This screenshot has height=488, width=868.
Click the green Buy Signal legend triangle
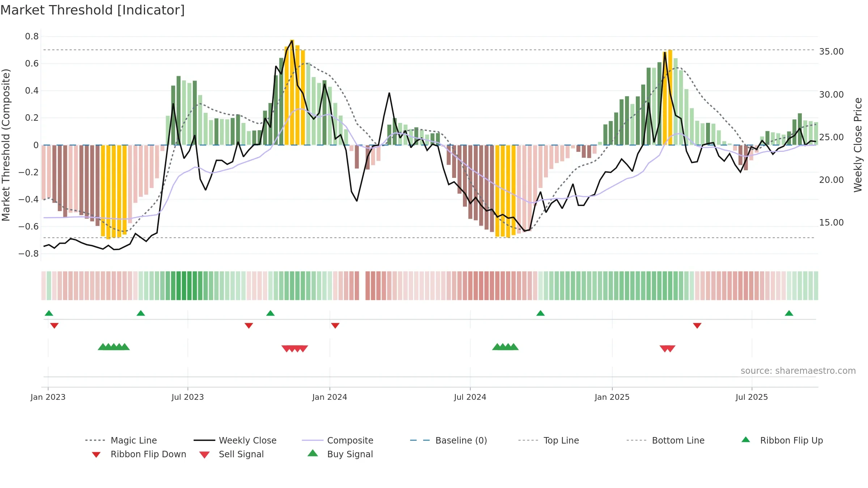tap(313, 453)
